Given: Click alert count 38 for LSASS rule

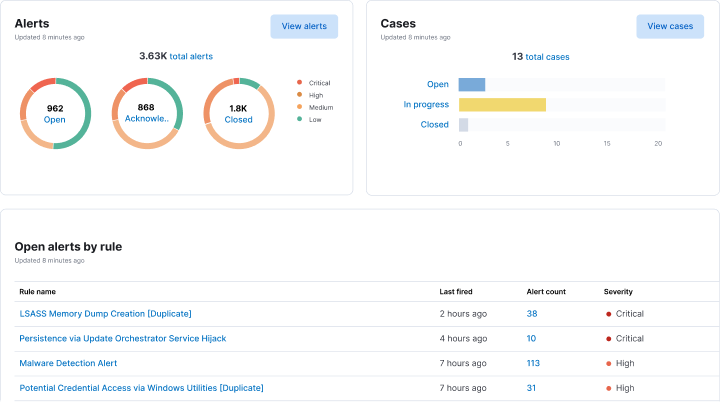Looking at the screenshot, I should click(x=532, y=313).
